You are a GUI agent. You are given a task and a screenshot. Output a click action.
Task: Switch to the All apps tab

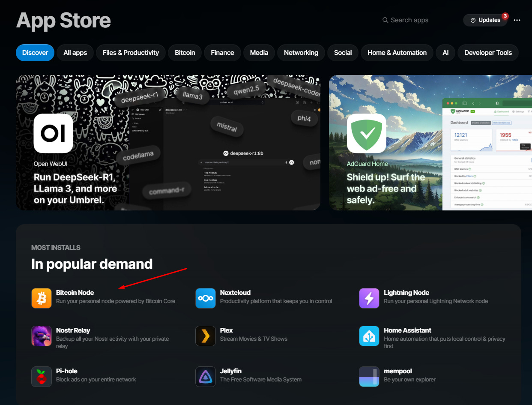click(x=75, y=53)
